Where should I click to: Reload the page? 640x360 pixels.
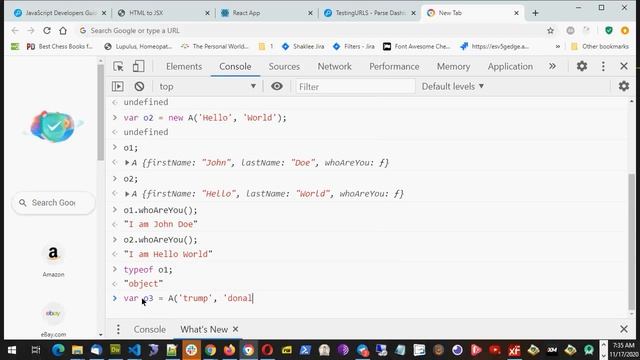coord(47,31)
